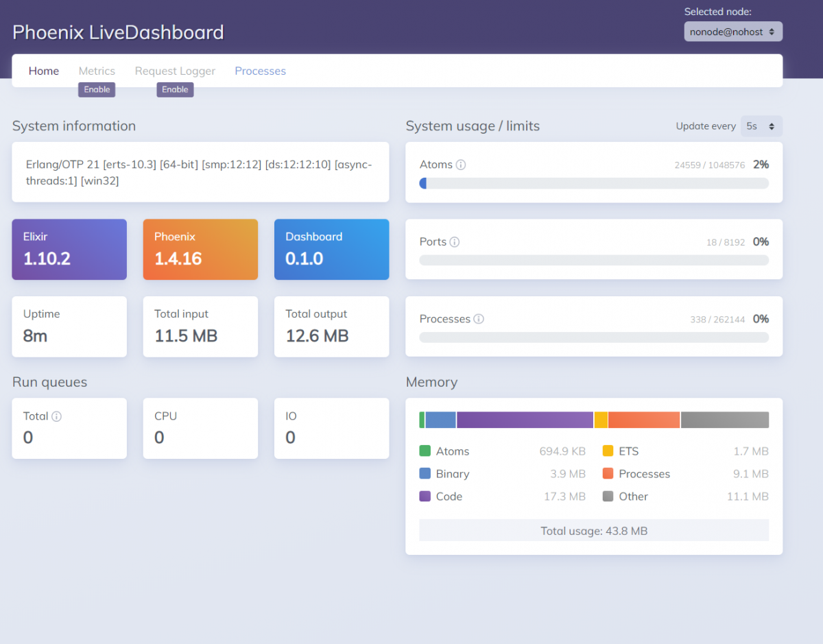Open the Selected node dropdown
The height and width of the screenshot is (644, 823).
click(732, 32)
